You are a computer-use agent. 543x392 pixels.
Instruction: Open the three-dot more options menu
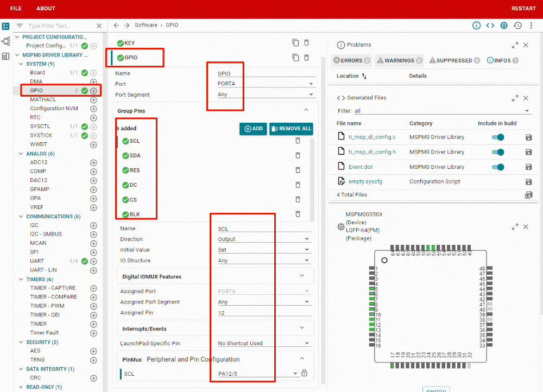531,26
